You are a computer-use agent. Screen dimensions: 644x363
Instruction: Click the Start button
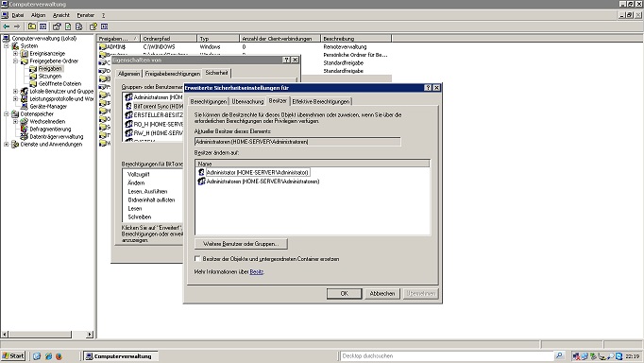click(13, 356)
